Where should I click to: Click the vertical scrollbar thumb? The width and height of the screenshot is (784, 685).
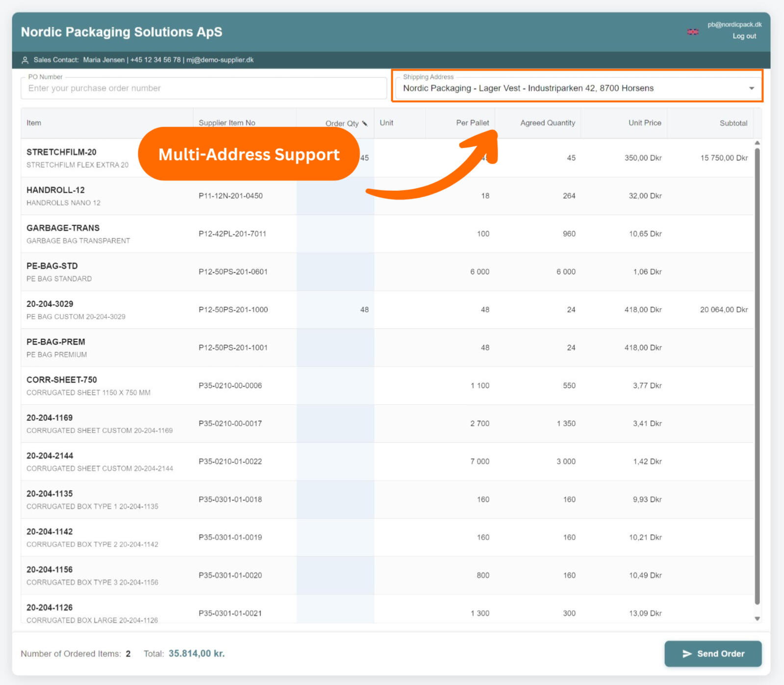click(x=757, y=373)
